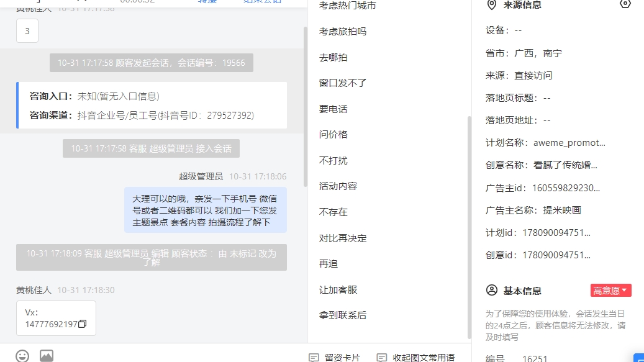Click the 咨询入口 未知 info line
644x362 pixels.
pyautogui.click(x=94, y=96)
